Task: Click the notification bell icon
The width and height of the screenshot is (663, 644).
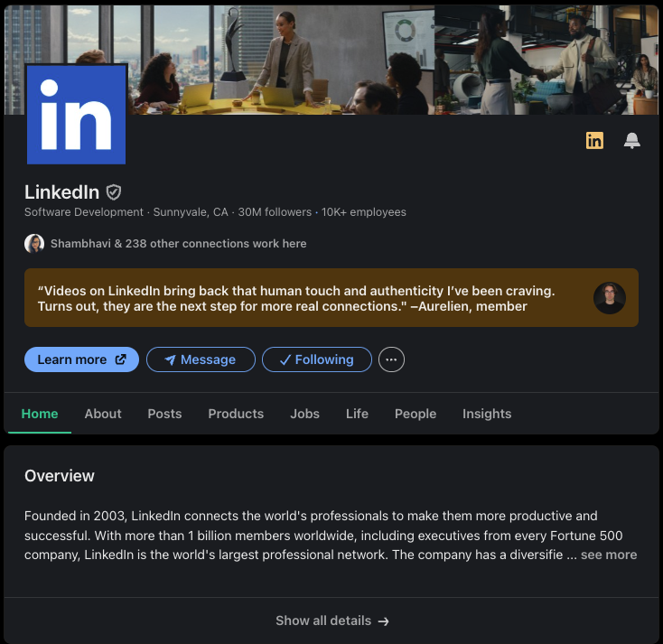Action: tap(631, 140)
